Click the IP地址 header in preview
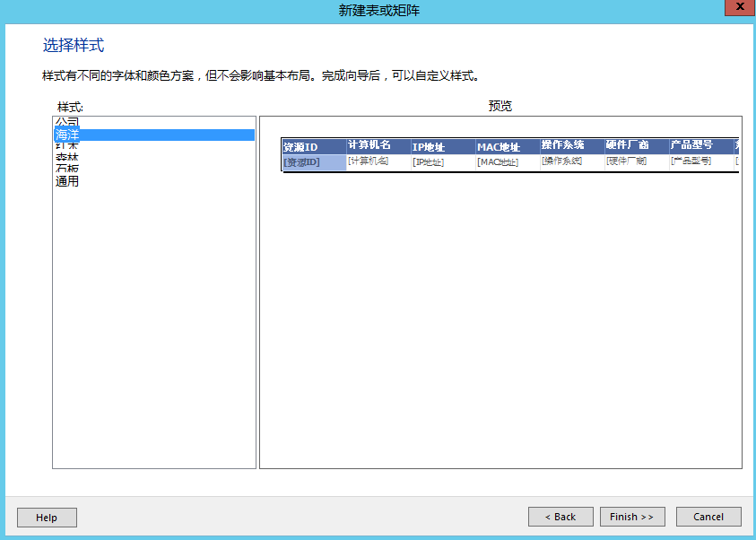 pos(443,146)
